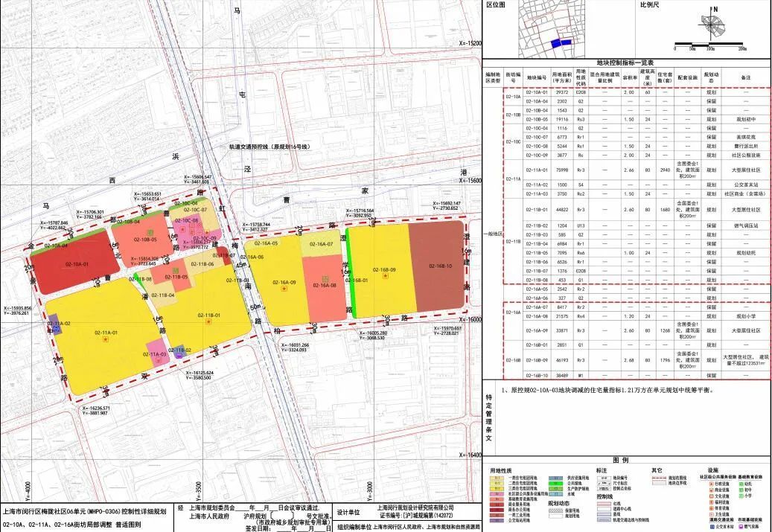Click the 初中 icon in the legend
Image resolution: width=772 pixels, height=532 pixels.
tap(741, 490)
